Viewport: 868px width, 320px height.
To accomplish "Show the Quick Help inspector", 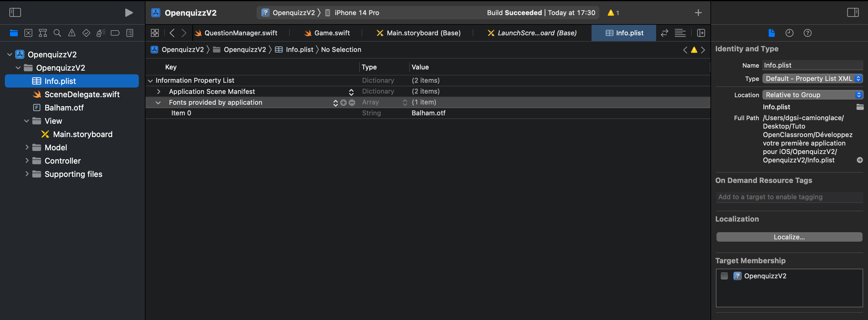I will coord(808,33).
